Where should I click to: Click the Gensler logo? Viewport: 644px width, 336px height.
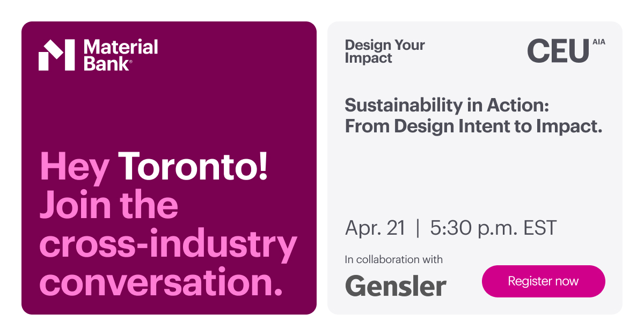click(x=396, y=286)
